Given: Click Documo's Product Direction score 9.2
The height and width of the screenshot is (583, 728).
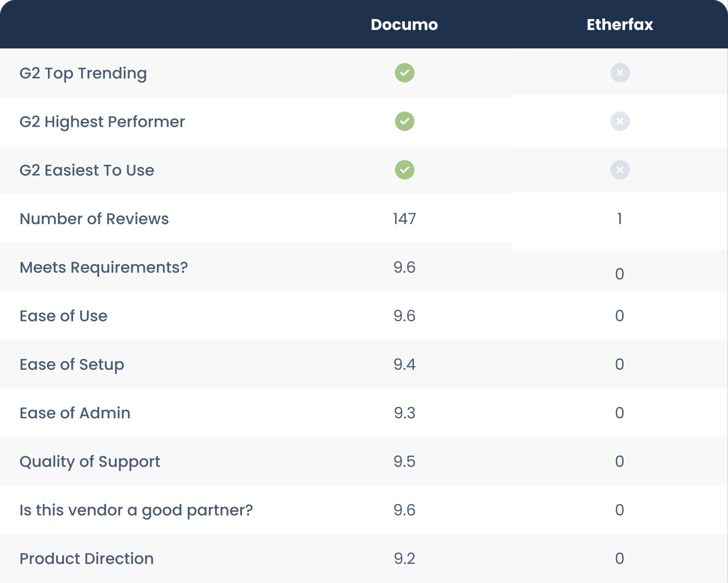Looking at the screenshot, I should [x=404, y=558].
